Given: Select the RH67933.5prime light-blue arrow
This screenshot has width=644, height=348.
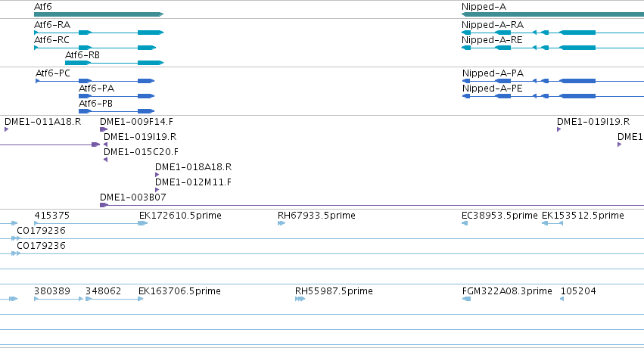Looking at the screenshot, I should click(x=282, y=223).
